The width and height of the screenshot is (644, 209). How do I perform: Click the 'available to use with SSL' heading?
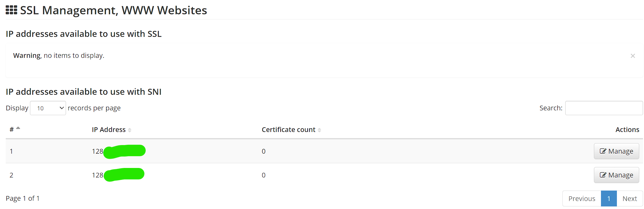click(x=84, y=34)
